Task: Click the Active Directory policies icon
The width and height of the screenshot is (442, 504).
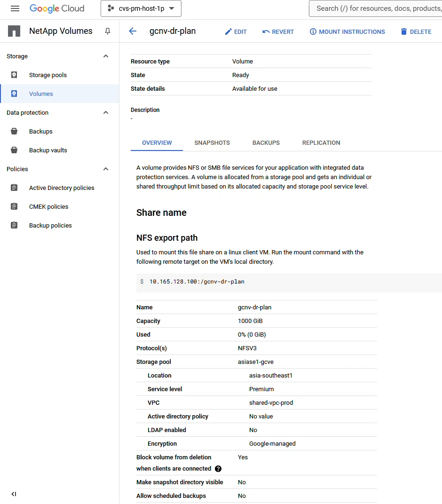Action: tap(14, 188)
